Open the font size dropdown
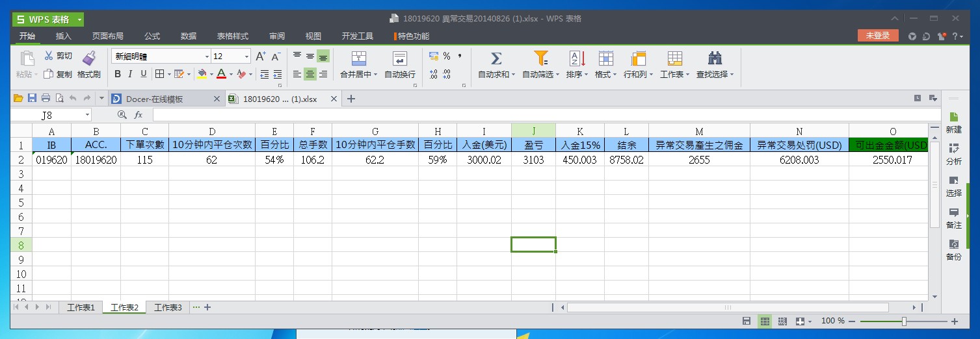This screenshot has height=339, width=980. point(246,56)
